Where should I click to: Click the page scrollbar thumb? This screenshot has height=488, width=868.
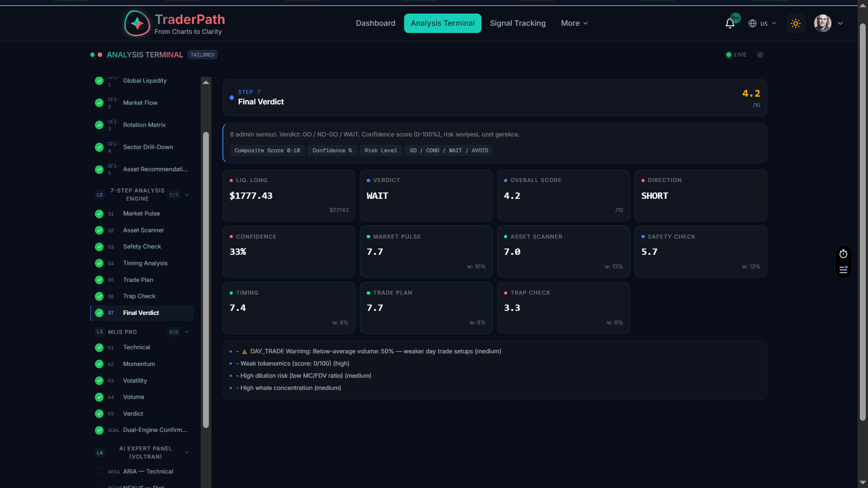pyautogui.click(x=863, y=221)
